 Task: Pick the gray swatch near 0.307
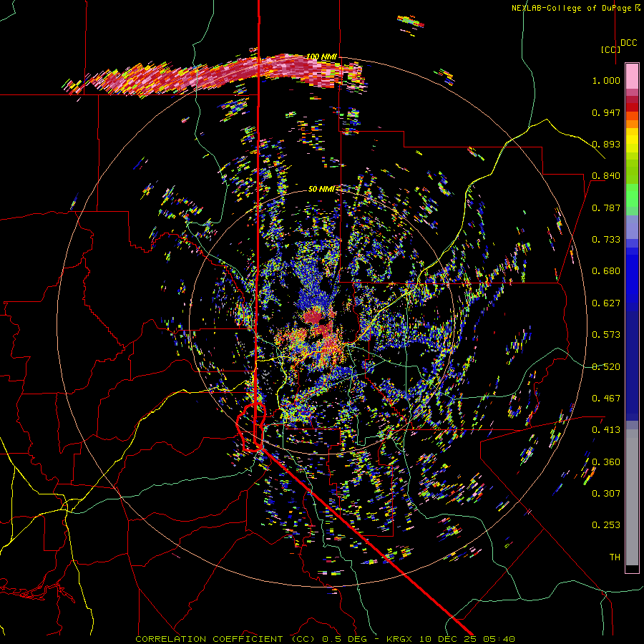(x=632, y=497)
